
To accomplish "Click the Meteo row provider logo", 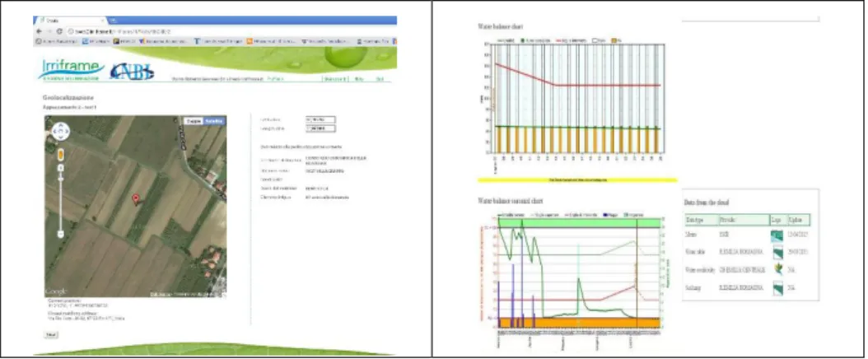I will (777, 235).
